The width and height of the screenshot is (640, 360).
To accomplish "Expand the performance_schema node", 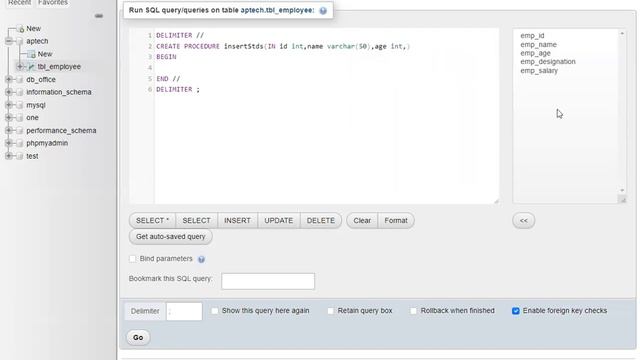I will pyautogui.click(x=9, y=130).
